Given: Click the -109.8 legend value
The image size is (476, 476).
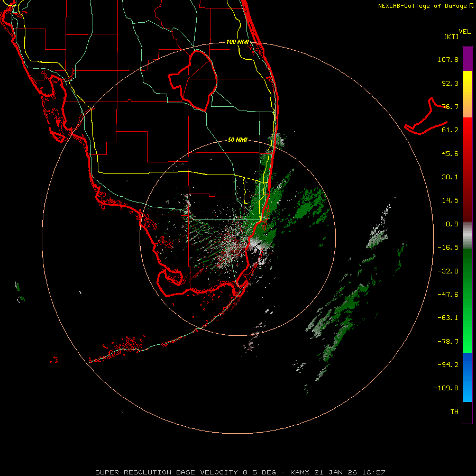Looking at the screenshot, I should 446,388.
